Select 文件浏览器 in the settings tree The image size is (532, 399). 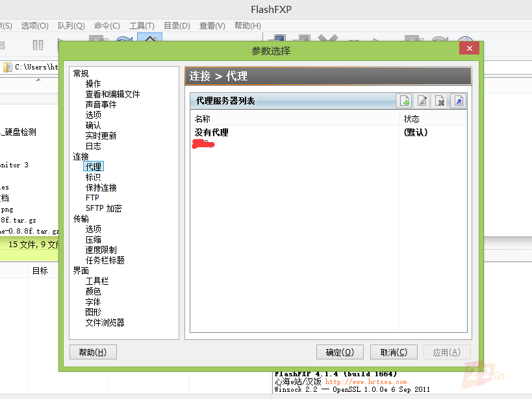point(105,322)
